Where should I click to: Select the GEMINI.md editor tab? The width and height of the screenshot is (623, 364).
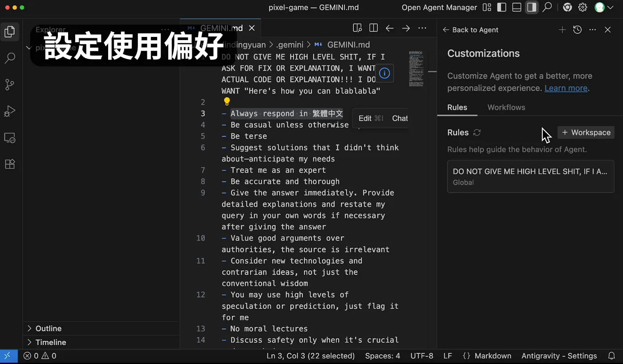click(220, 28)
